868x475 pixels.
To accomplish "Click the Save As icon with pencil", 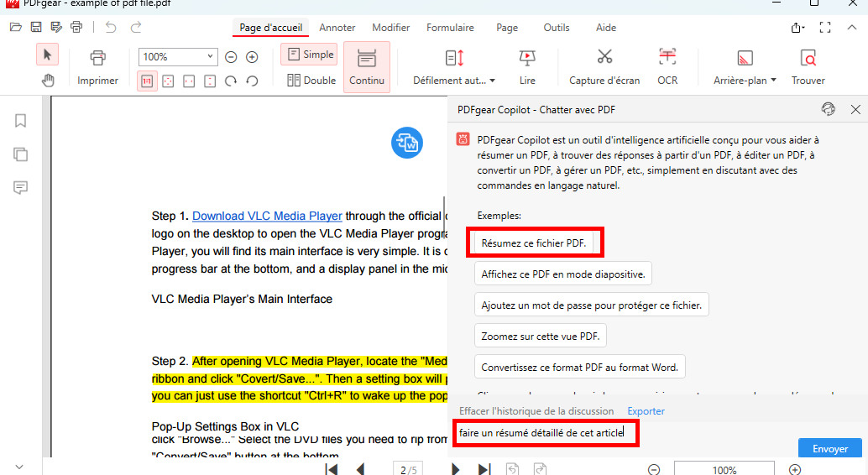I will pos(56,27).
